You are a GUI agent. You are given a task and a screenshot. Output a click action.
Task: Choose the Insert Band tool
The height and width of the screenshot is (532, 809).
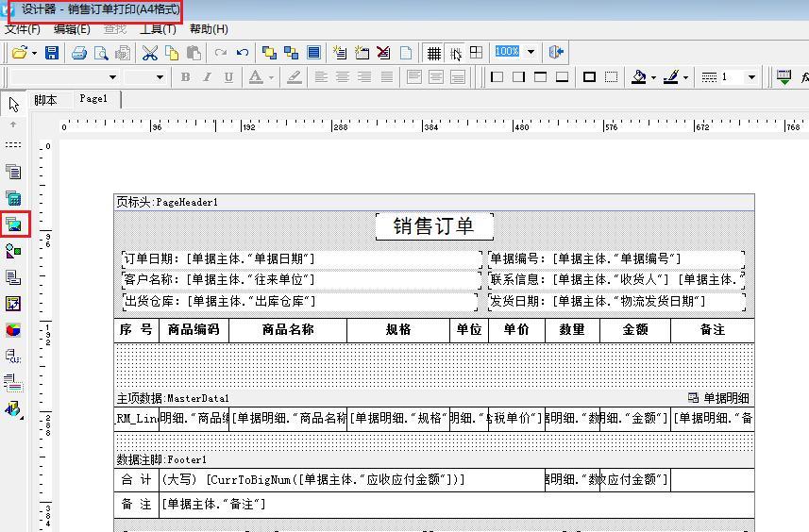pyautogui.click(x=13, y=145)
